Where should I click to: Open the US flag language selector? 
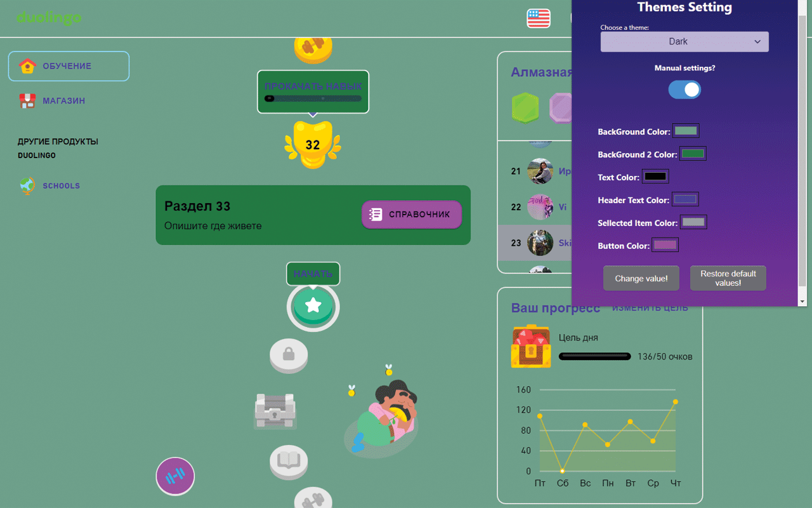(x=539, y=18)
